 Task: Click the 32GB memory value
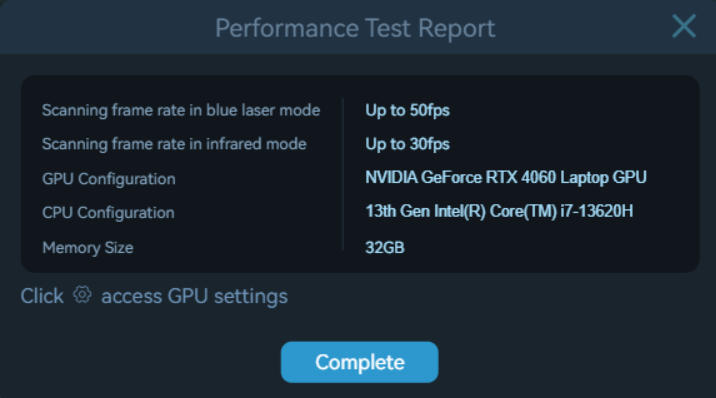[384, 248]
